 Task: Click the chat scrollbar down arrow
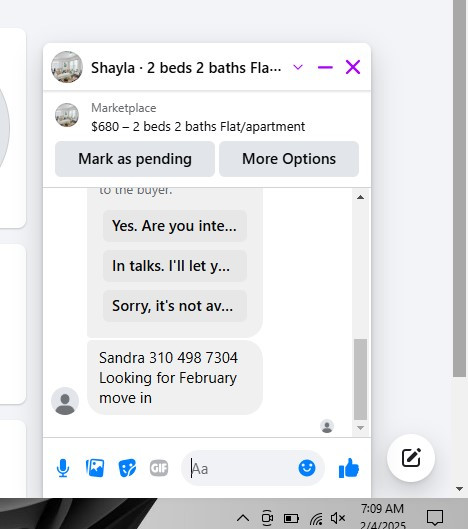point(360,428)
